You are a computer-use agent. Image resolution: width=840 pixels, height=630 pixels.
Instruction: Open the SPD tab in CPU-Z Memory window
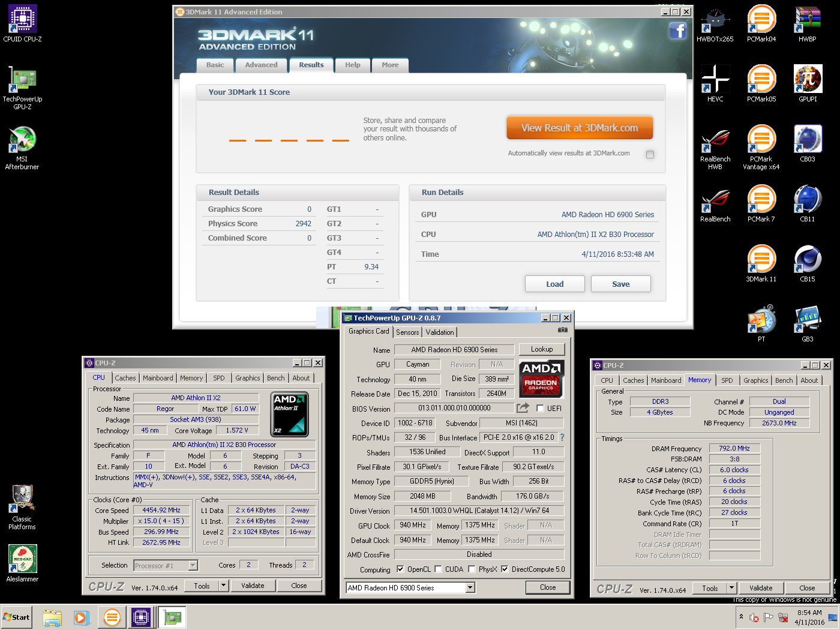tap(727, 380)
